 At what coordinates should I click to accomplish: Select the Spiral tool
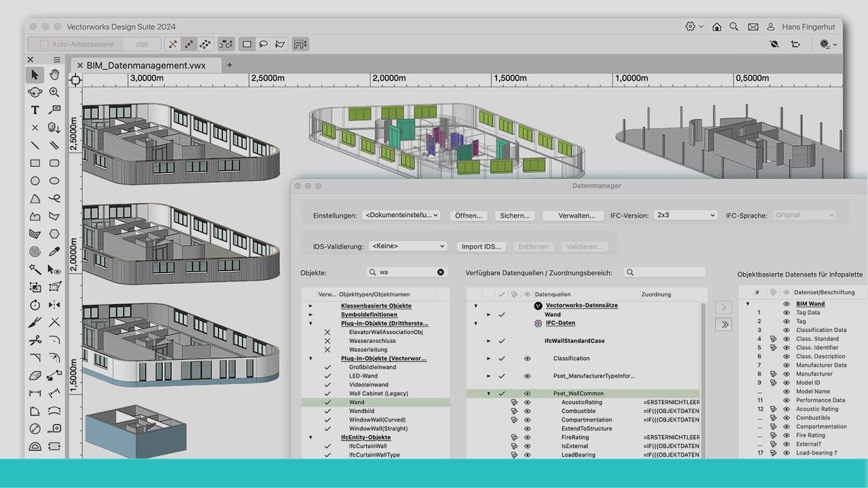click(35, 251)
